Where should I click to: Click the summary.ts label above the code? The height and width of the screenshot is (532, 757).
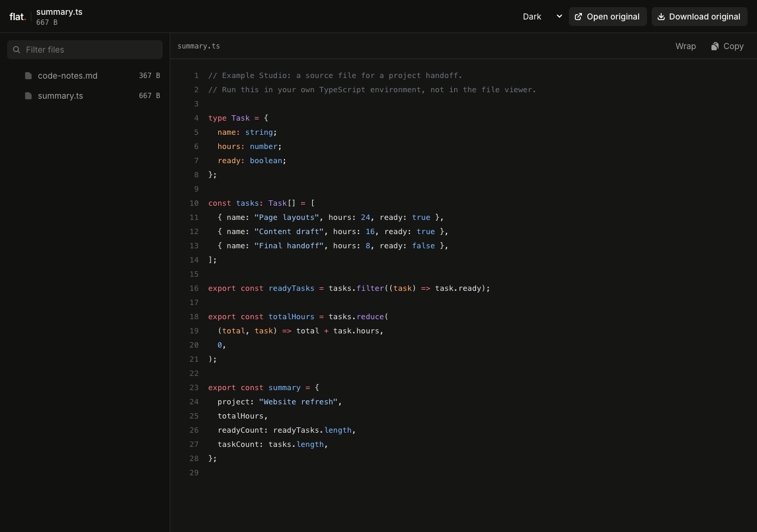(199, 46)
